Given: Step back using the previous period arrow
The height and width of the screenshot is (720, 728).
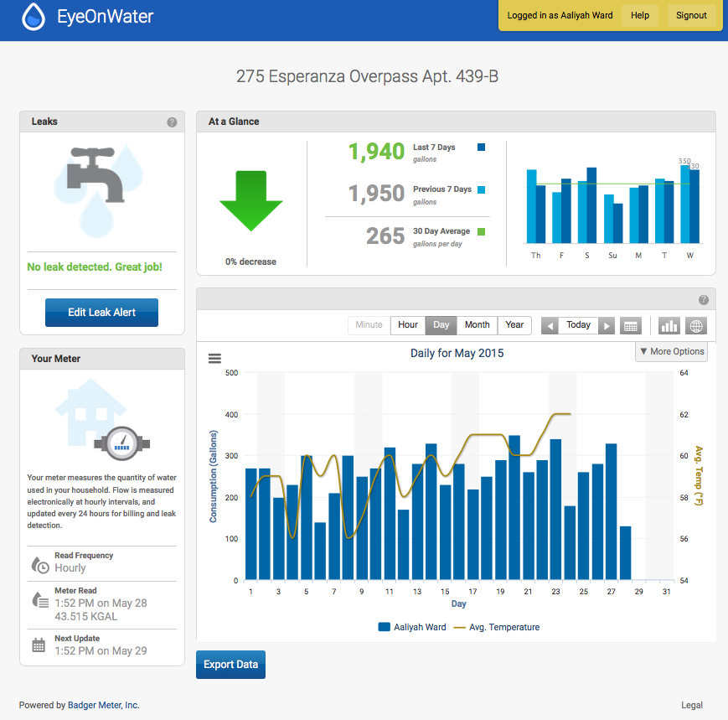Looking at the screenshot, I should [550, 324].
